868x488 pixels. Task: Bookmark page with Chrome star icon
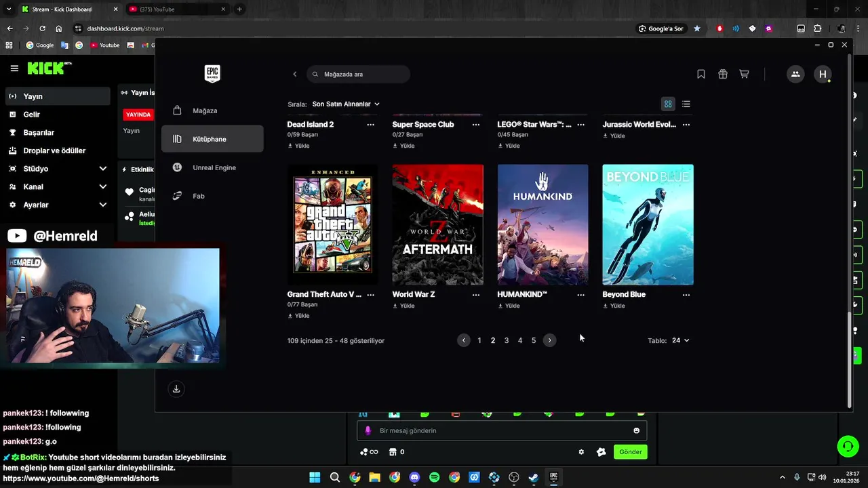(x=697, y=28)
